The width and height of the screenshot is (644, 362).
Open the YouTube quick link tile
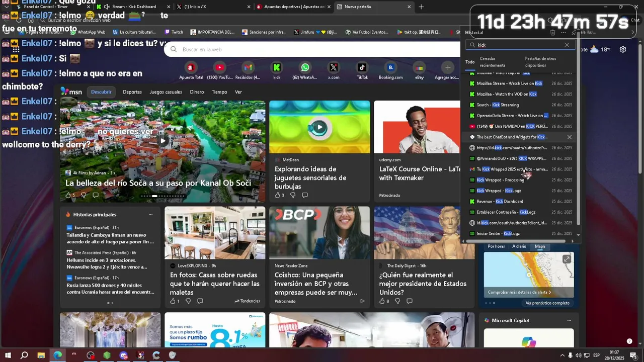[x=219, y=71]
